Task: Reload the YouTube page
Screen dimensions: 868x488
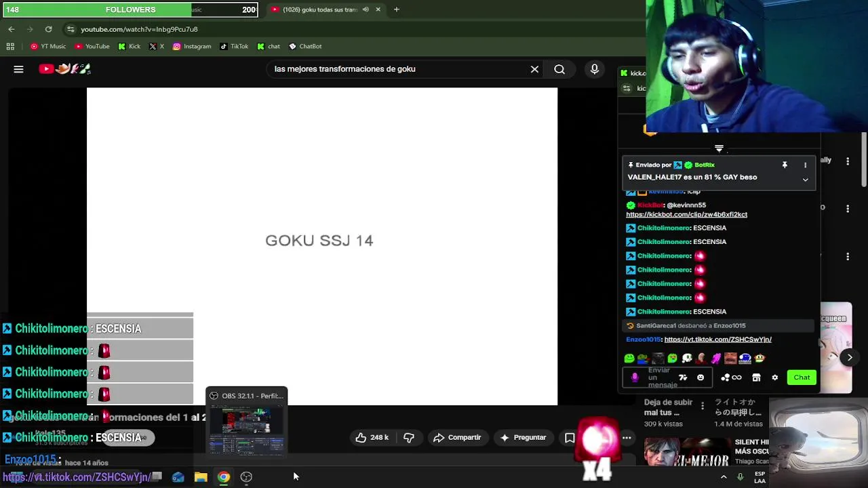Action: coord(49,29)
